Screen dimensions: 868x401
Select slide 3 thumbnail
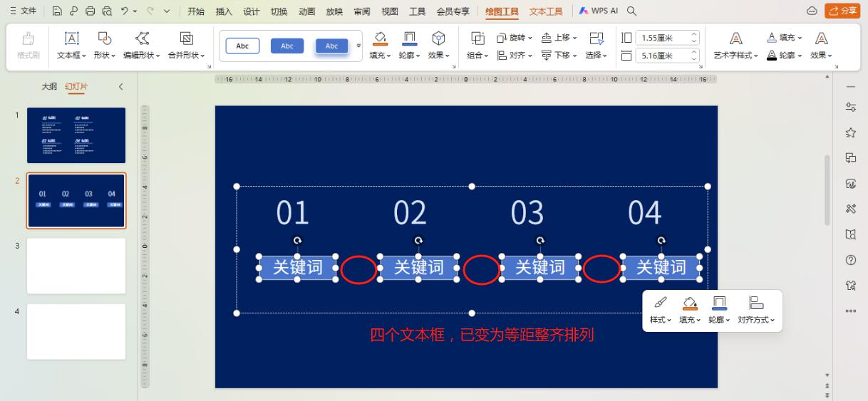click(x=76, y=266)
